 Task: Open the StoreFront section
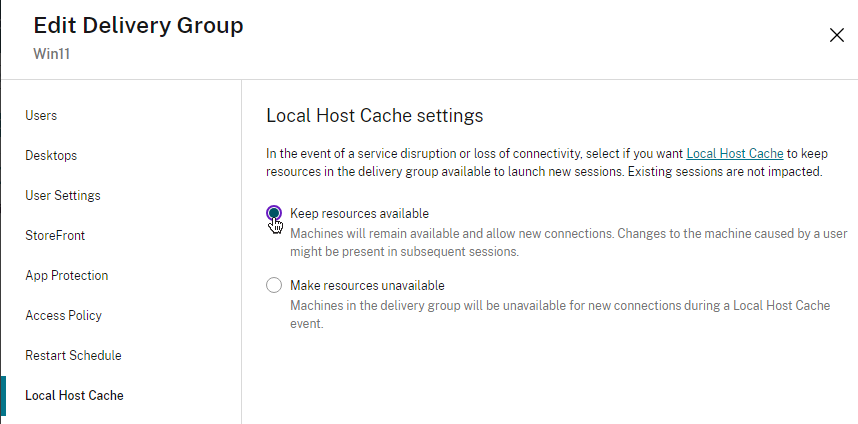[x=55, y=235]
